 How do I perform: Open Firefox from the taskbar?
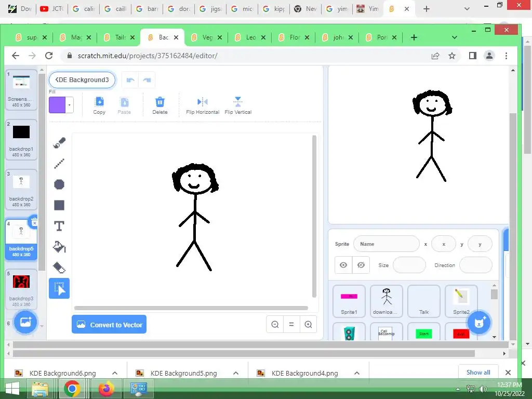pos(106,389)
